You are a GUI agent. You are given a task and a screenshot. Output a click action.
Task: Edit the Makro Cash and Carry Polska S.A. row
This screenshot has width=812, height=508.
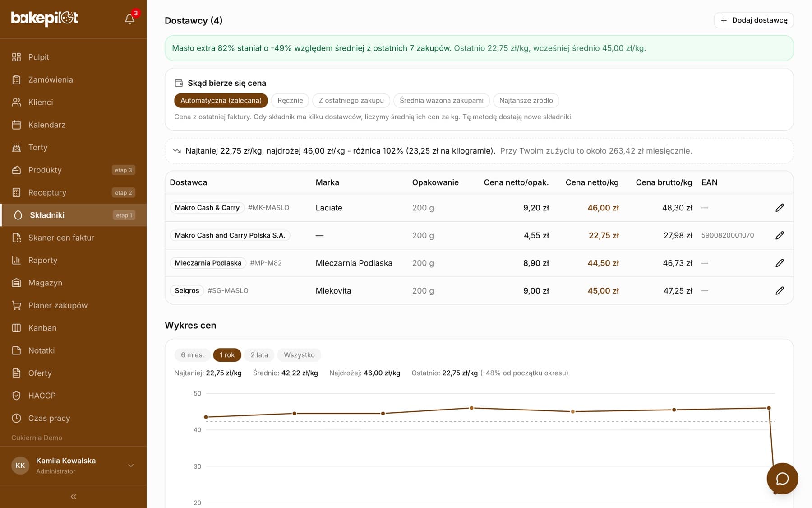pos(780,235)
